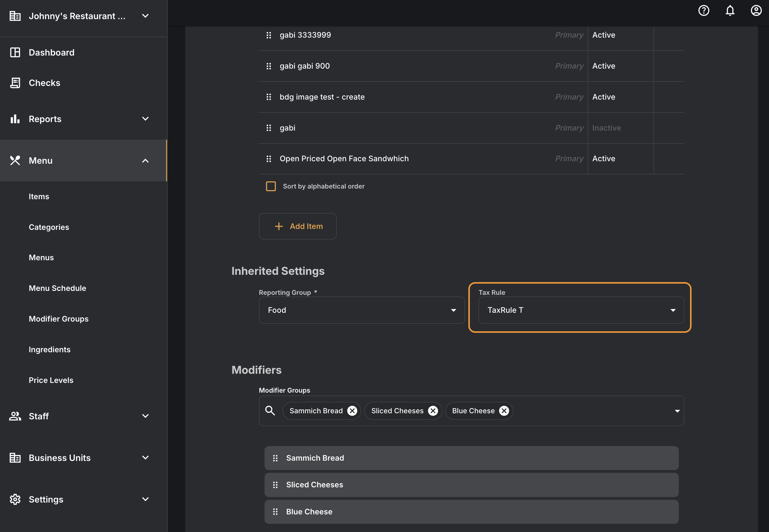Expand the Reports section chevron
This screenshot has width=769, height=532.
pos(145,119)
